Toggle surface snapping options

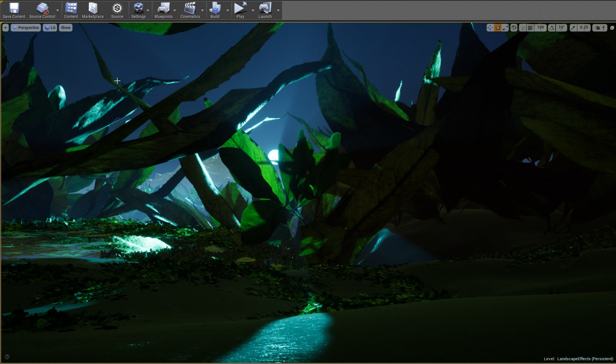(x=523, y=28)
